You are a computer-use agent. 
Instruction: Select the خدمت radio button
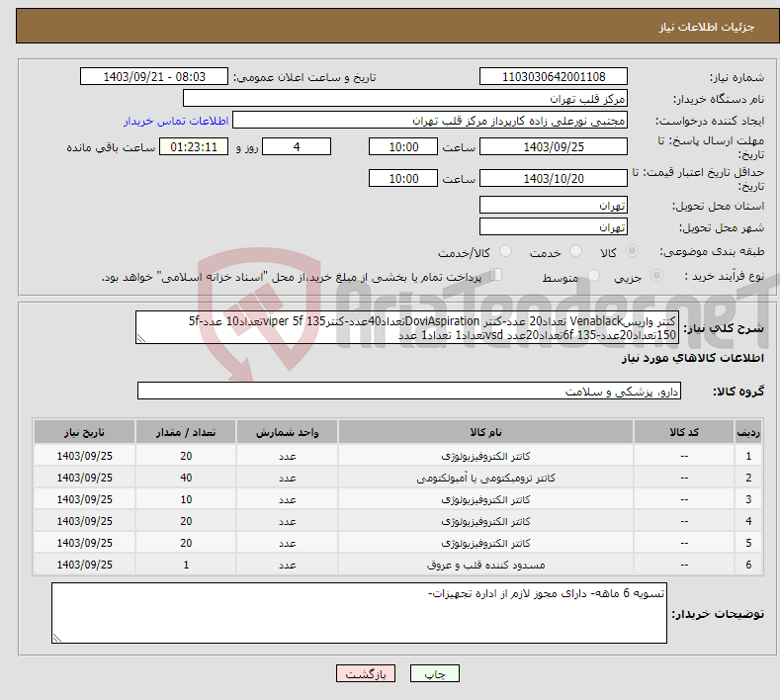(x=575, y=251)
